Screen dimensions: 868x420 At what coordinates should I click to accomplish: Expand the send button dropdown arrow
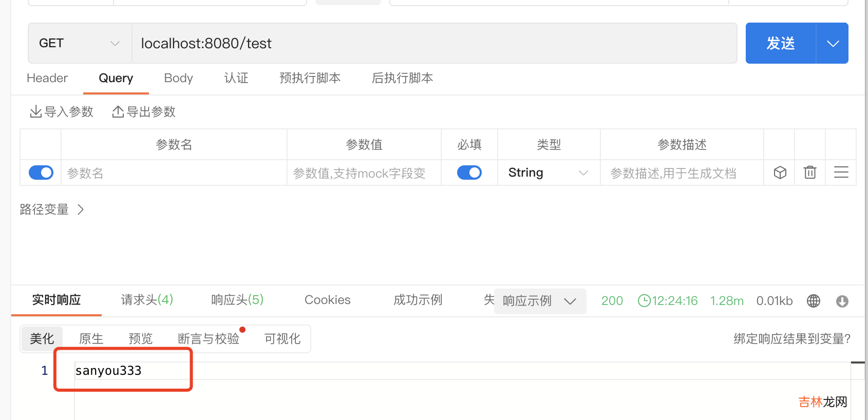833,43
